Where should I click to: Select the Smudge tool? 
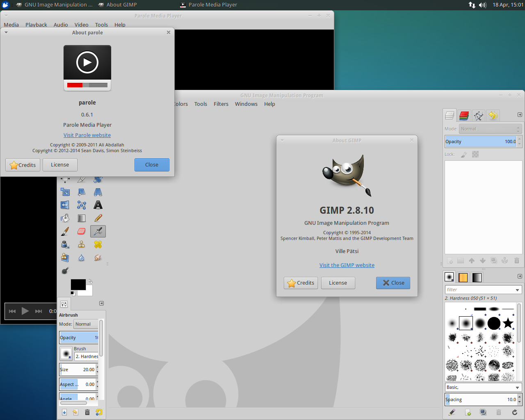98,258
